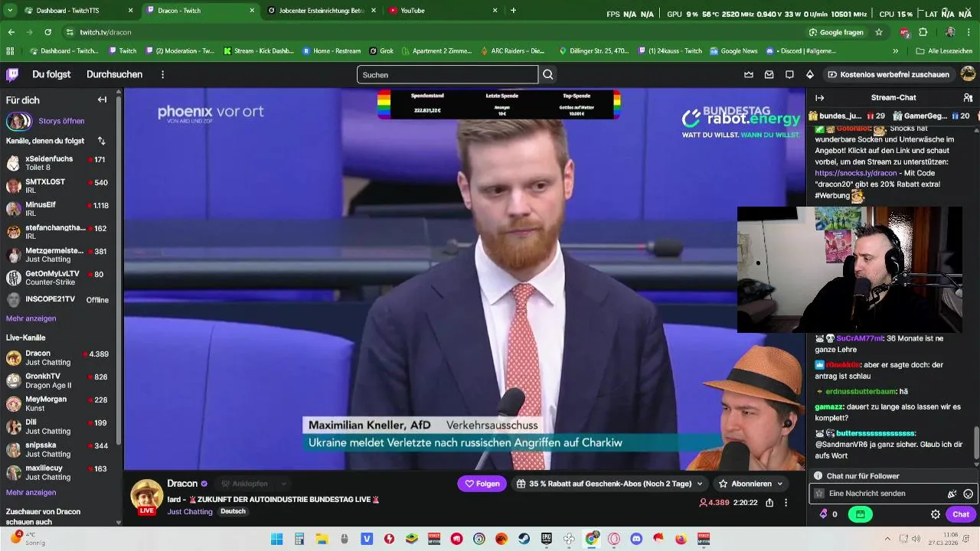Reload the browser page
Viewport: 980px width, 551px height.
(47, 32)
